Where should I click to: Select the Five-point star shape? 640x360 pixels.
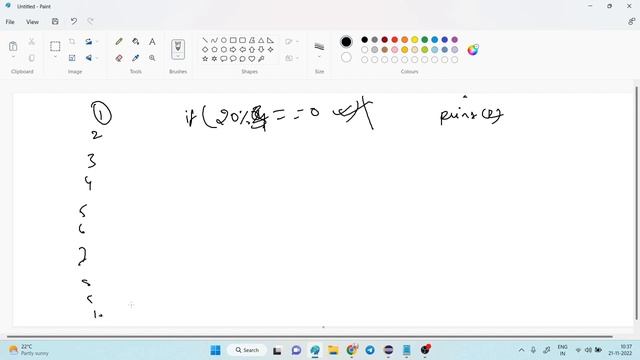point(205,59)
